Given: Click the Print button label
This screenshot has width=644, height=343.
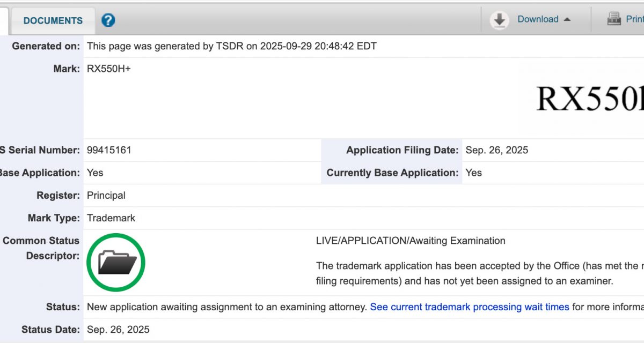Looking at the screenshot, I should pos(634,19).
